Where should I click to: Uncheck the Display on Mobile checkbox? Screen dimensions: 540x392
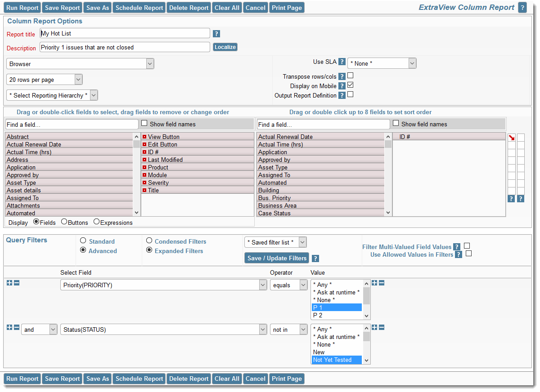350,85
